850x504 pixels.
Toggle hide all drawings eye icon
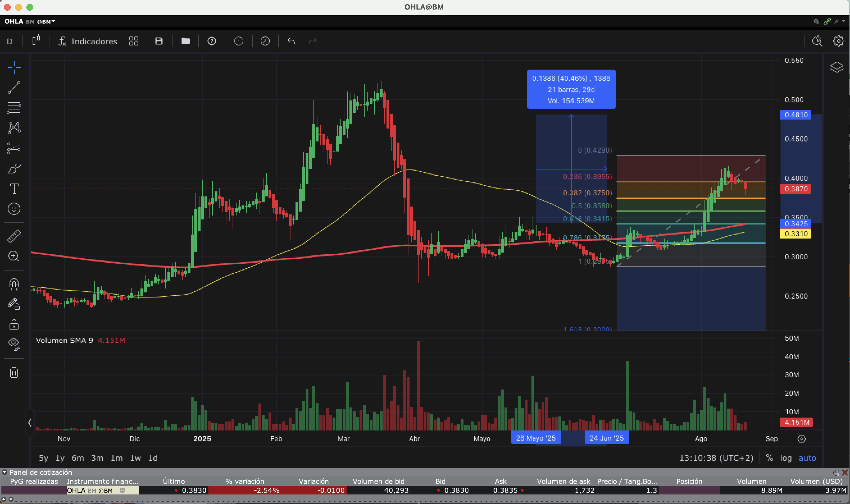[14, 344]
